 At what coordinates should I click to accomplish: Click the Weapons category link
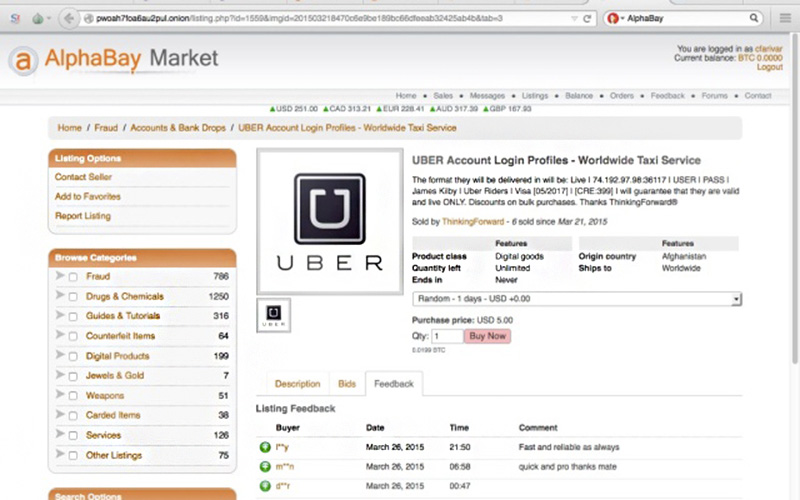coord(105,396)
